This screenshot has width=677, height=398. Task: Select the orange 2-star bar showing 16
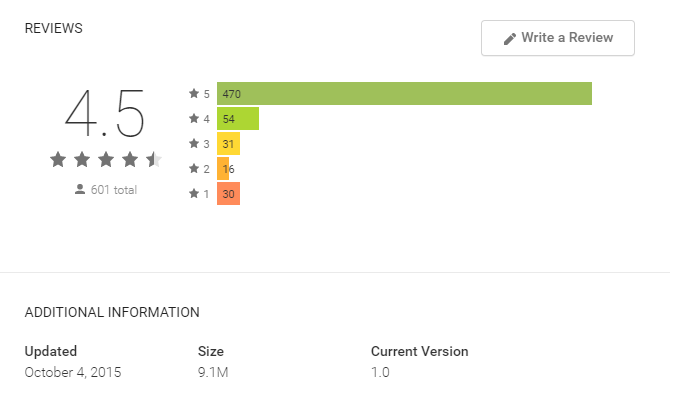[x=225, y=170]
